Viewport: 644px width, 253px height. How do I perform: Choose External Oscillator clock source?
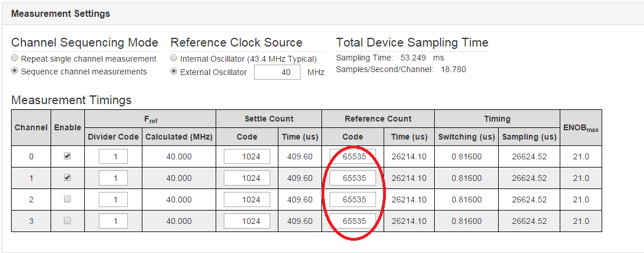tap(174, 72)
